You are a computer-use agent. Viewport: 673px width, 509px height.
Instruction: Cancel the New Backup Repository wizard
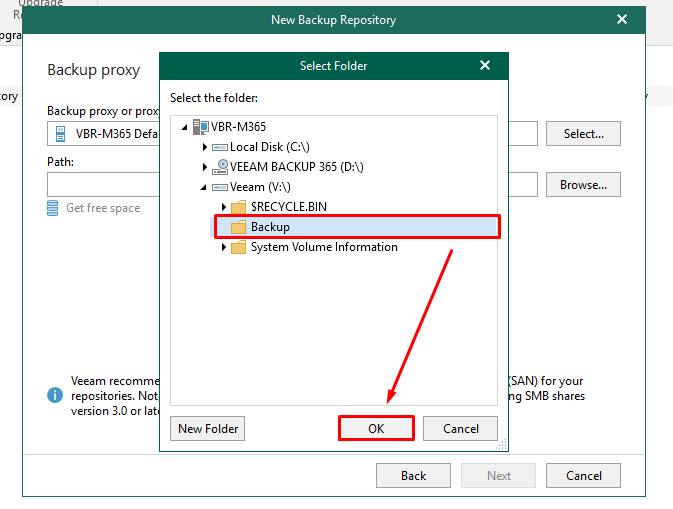(583, 476)
